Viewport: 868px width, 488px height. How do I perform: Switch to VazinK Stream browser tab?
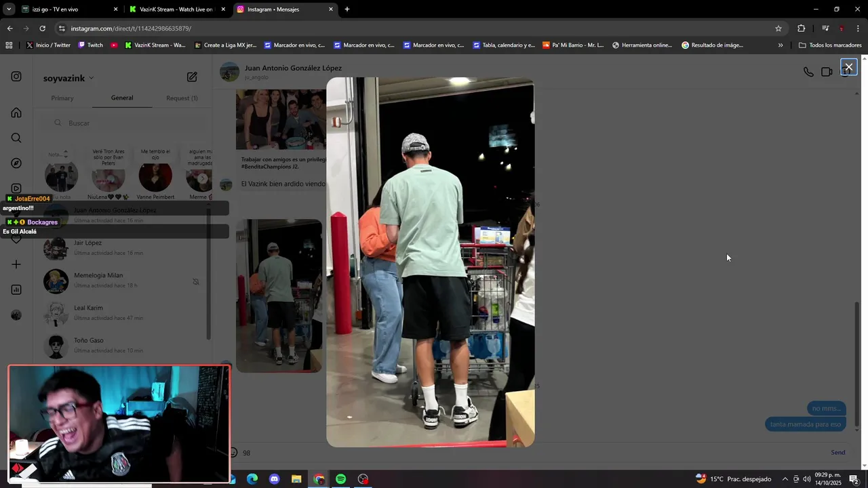click(x=176, y=9)
